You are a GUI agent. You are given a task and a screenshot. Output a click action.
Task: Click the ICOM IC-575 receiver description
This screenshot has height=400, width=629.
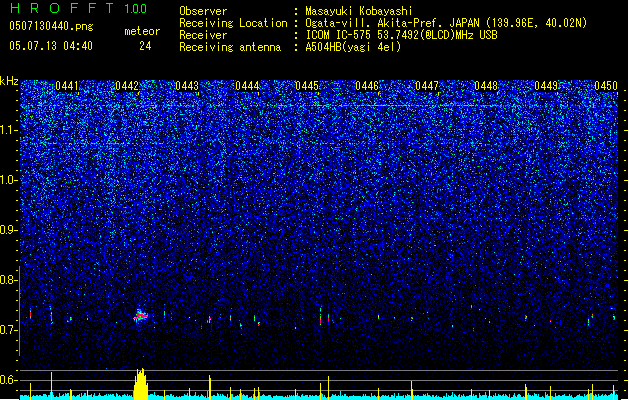401,35
